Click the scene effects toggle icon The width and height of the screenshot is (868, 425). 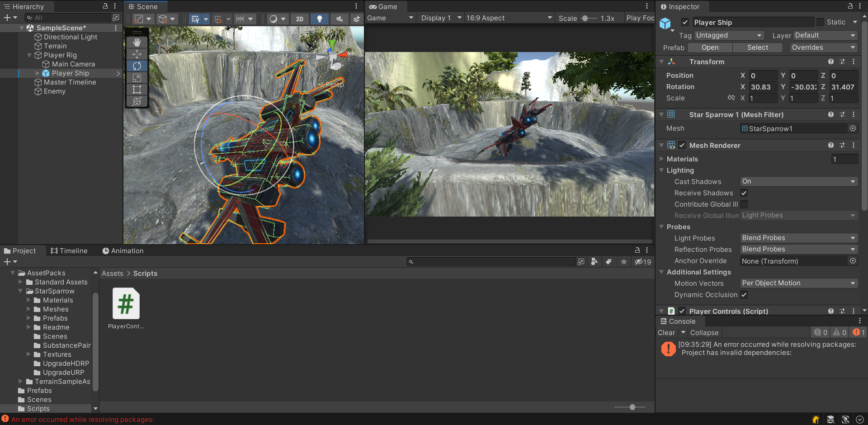357,19
